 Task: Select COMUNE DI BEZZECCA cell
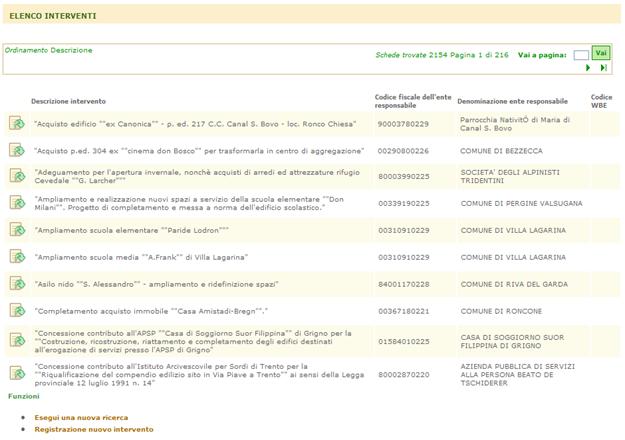pyautogui.click(x=501, y=151)
